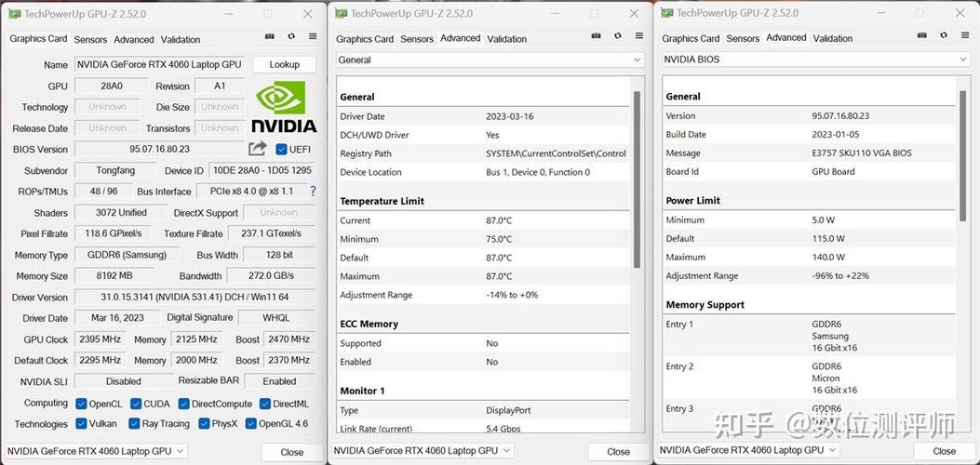
Task: Toggle the CUDA checkbox
Action: 136,404
